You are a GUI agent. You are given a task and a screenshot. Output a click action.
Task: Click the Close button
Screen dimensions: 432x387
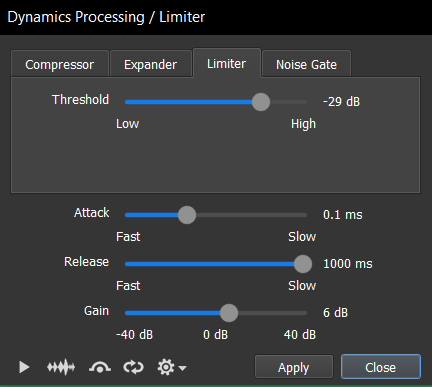(x=381, y=367)
